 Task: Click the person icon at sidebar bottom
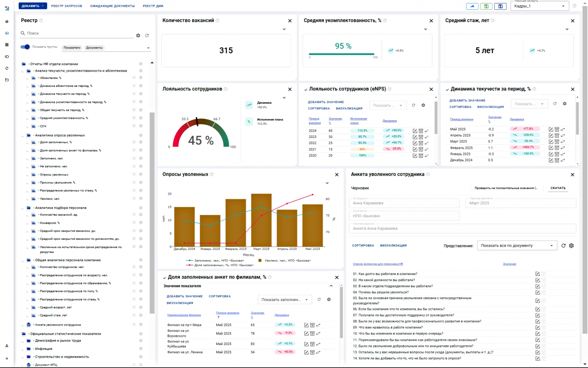6,345
